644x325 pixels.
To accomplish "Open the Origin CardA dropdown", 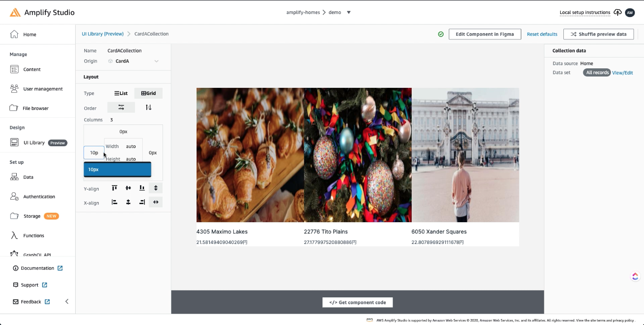I will pos(134,61).
